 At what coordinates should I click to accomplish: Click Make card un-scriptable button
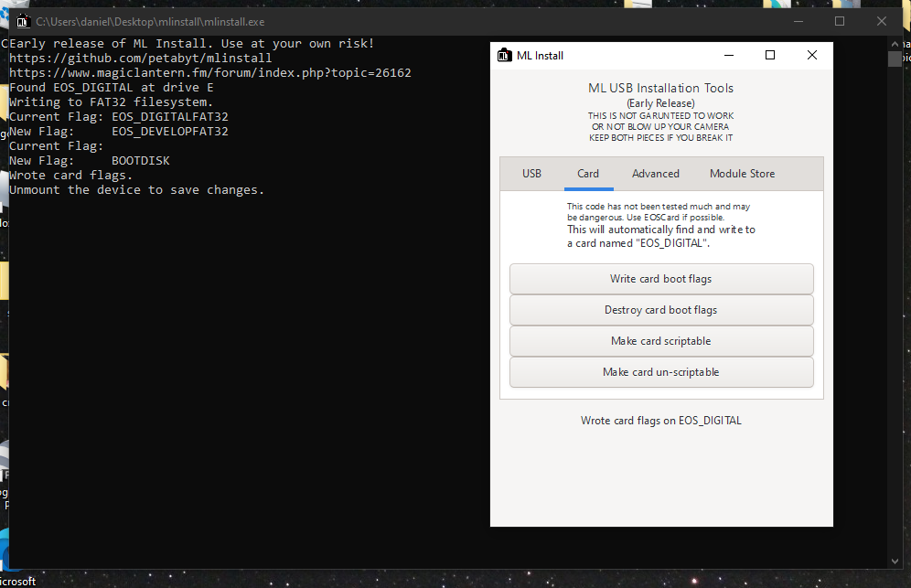661,372
